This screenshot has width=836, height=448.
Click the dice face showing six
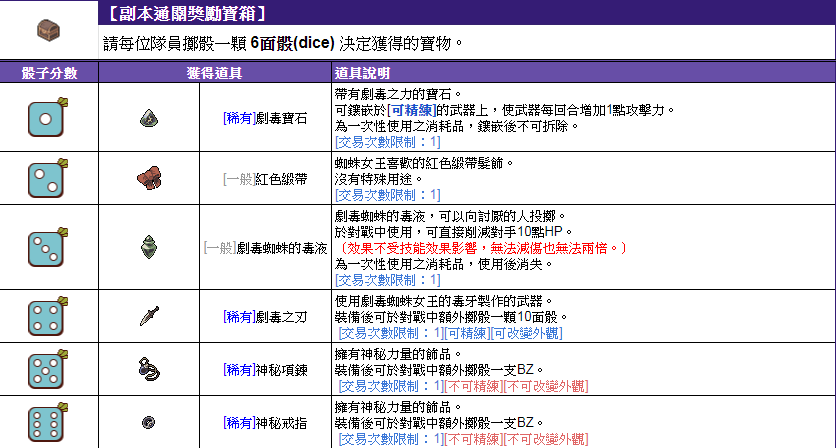(x=48, y=422)
